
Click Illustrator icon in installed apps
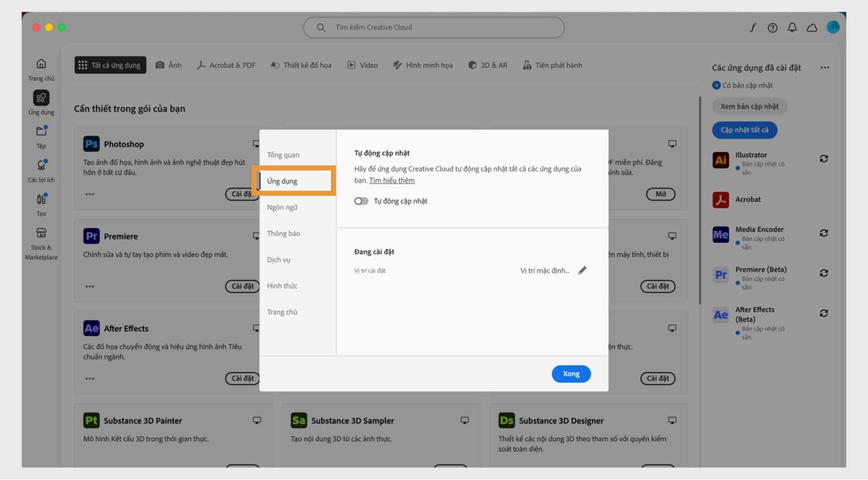[x=721, y=160]
